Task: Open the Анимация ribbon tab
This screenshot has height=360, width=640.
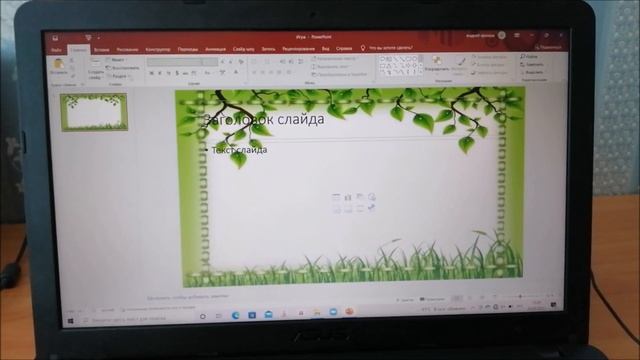Action: pyautogui.click(x=216, y=49)
